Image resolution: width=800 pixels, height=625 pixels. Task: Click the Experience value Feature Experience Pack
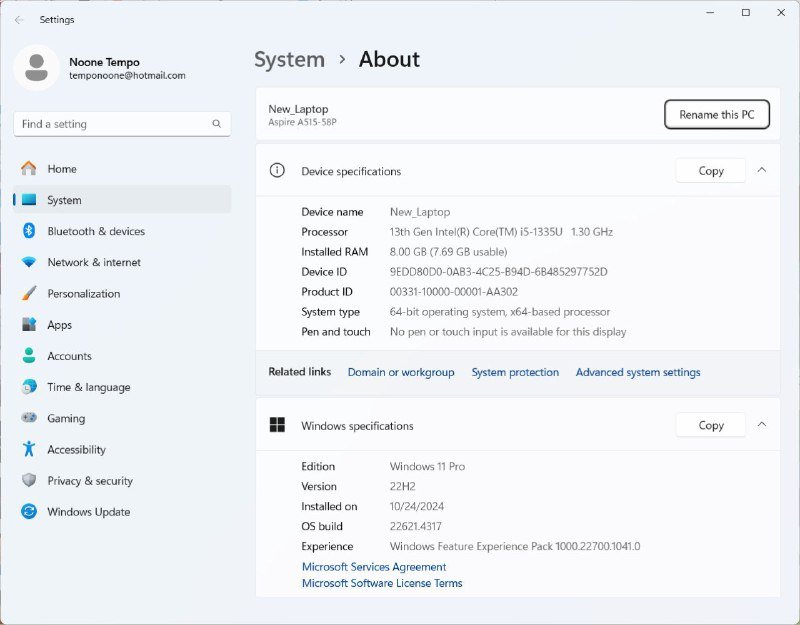coord(515,546)
